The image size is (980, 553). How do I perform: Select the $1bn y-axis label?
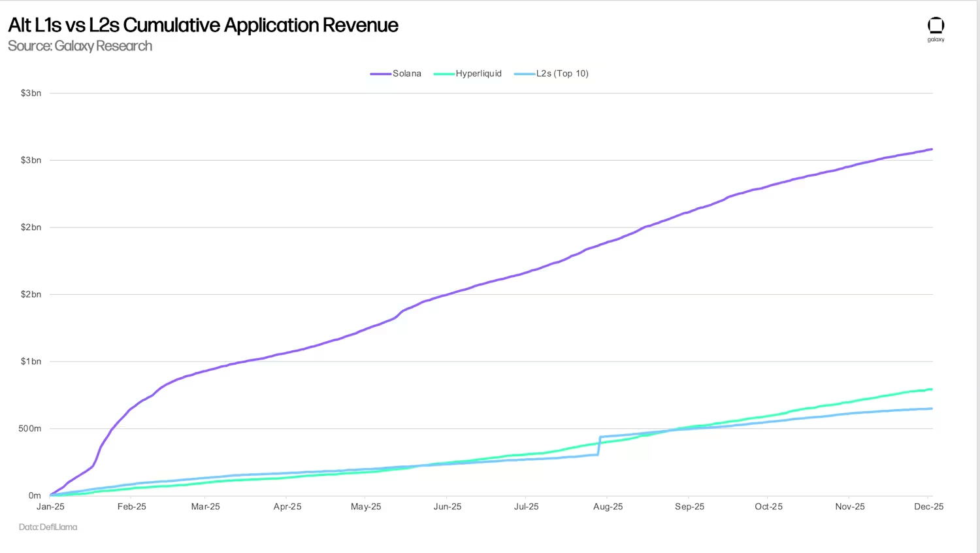point(31,361)
